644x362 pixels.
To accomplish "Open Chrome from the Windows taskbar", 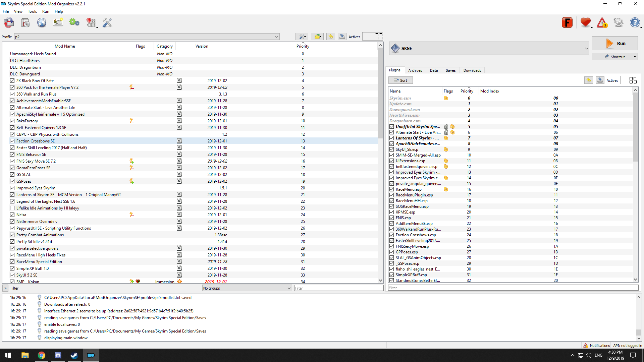I will click(41, 355).
